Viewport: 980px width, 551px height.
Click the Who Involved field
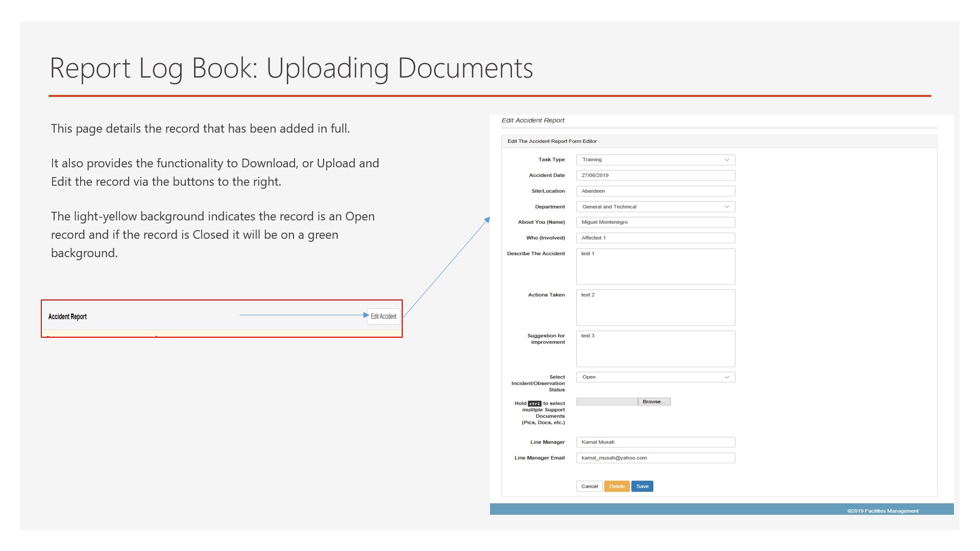655,238
